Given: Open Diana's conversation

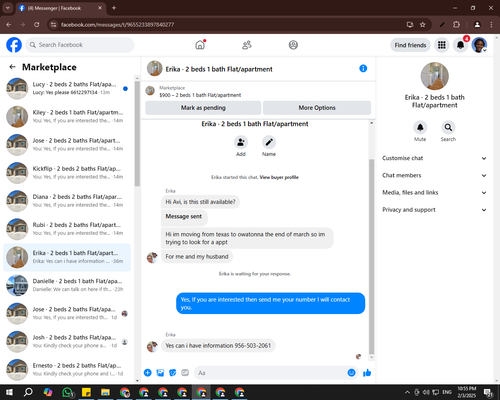Looking at the screenshot, I should (67, 201).
